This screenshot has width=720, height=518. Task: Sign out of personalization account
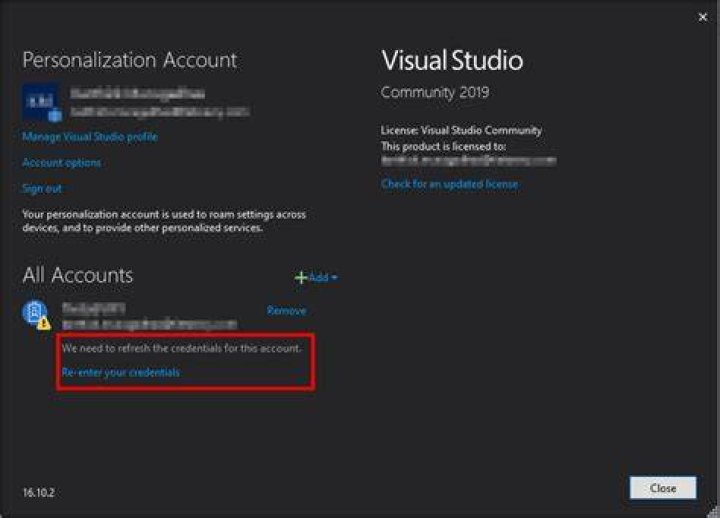tap(42, 188)
